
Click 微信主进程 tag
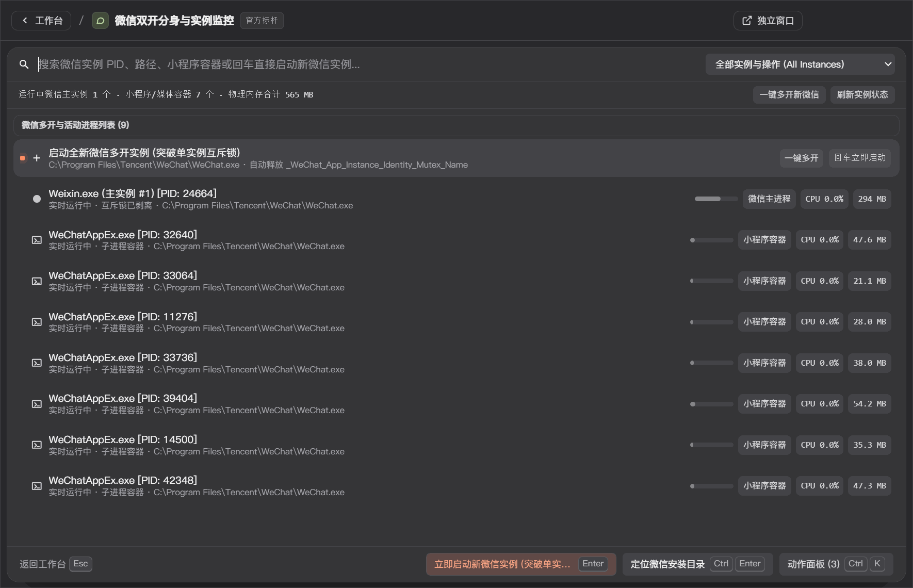(769, 199)
